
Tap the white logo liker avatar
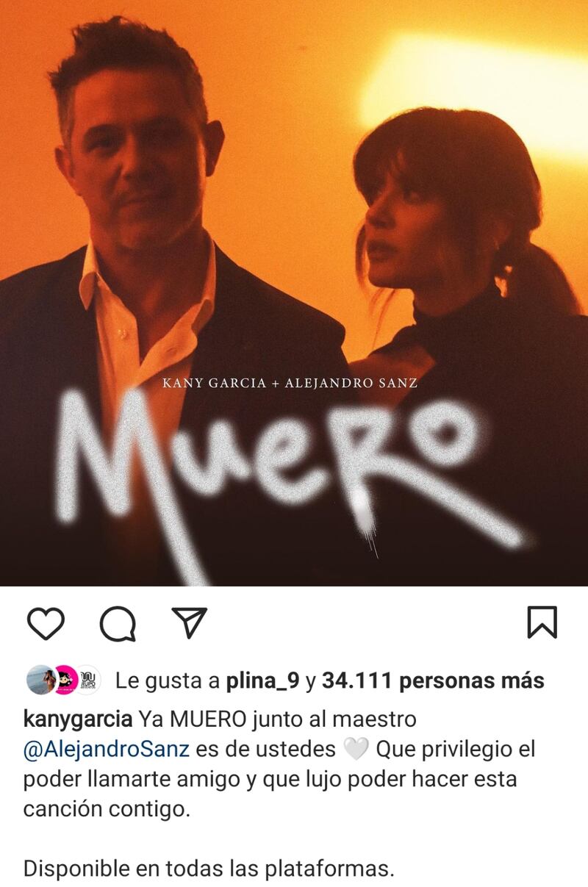87,681
